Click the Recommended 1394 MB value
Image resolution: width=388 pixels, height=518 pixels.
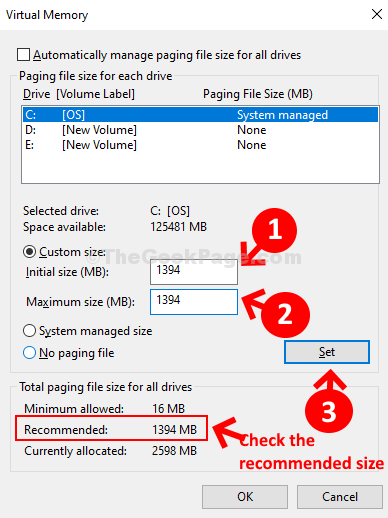174,429
